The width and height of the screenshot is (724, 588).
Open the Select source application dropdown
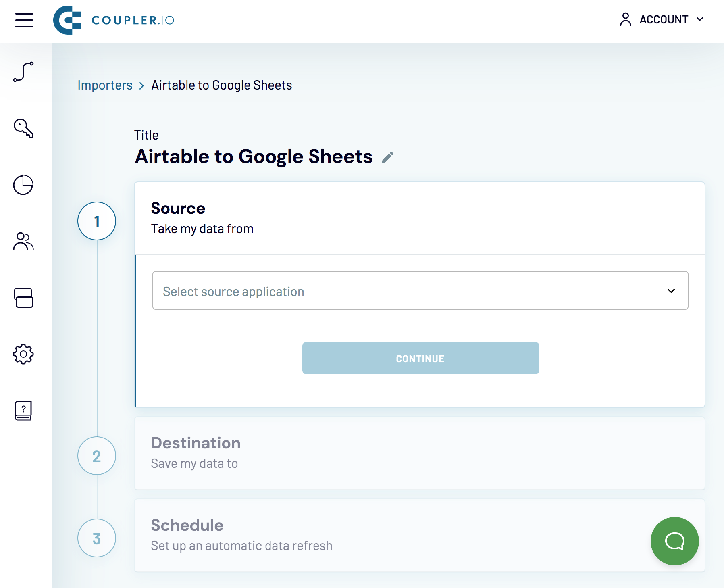[420, 290]
